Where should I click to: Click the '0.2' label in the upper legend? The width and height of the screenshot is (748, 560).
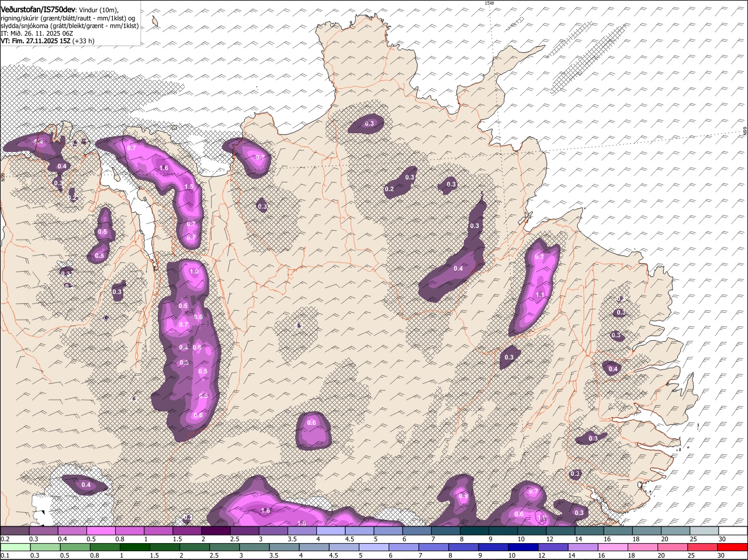click(x=5, y=539)
